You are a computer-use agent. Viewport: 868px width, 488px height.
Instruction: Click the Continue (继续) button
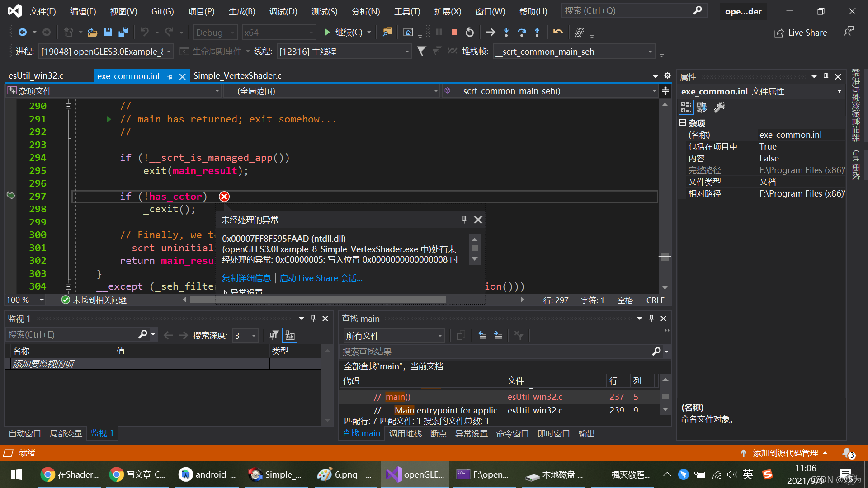click(x=343, y=32)
